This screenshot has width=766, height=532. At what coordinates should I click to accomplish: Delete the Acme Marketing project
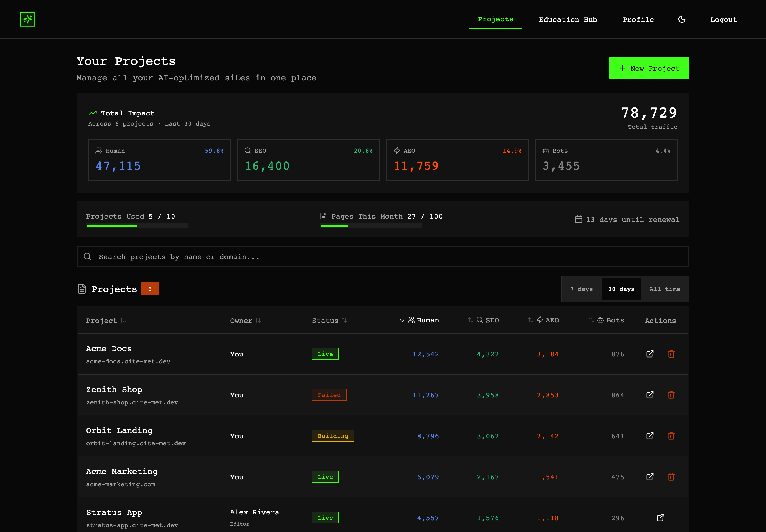coord(671,477)
